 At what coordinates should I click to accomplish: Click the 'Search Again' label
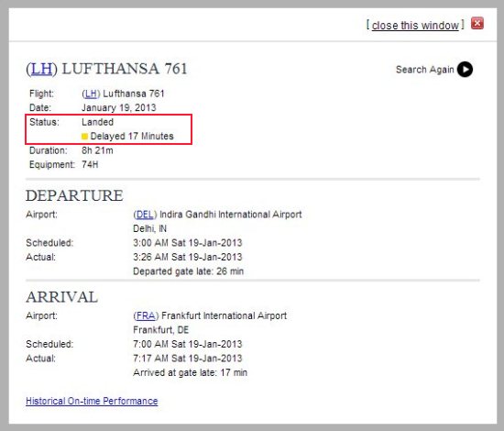424,70
